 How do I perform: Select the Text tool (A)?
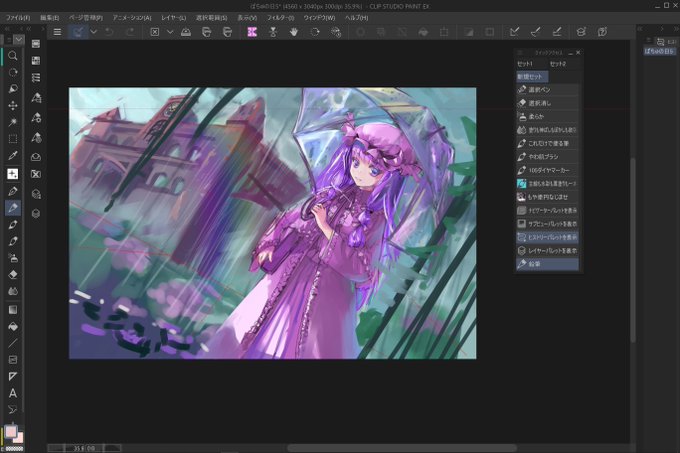point(13,393)
